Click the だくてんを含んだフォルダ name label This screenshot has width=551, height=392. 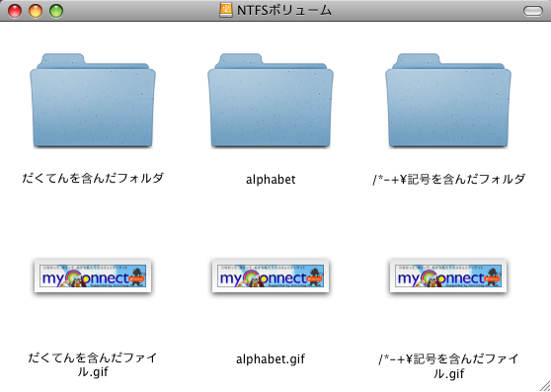click(93, 179)
